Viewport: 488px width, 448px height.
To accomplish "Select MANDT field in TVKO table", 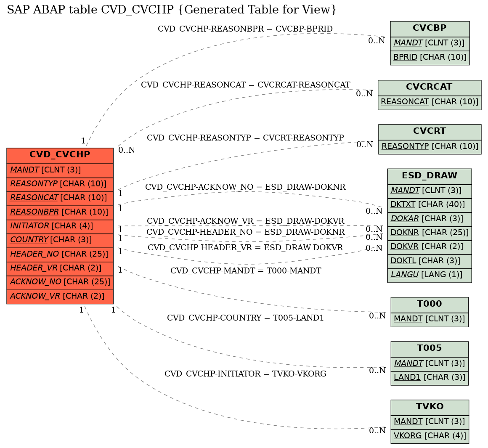I will click(x=430, y=422).
